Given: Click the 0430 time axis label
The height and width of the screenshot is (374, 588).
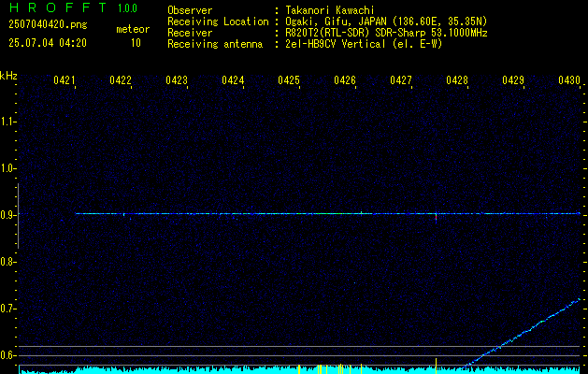Looking at the screenshot, I should click(569, 80).
